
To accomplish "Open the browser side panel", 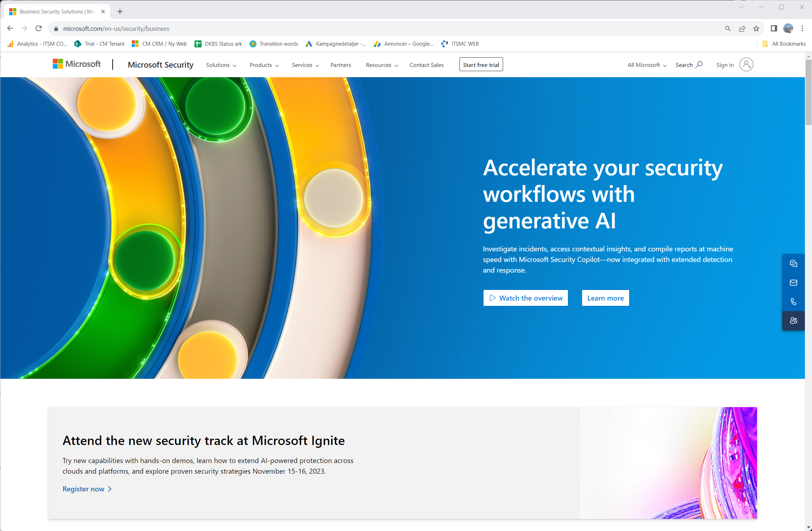I will pos(774,29).
